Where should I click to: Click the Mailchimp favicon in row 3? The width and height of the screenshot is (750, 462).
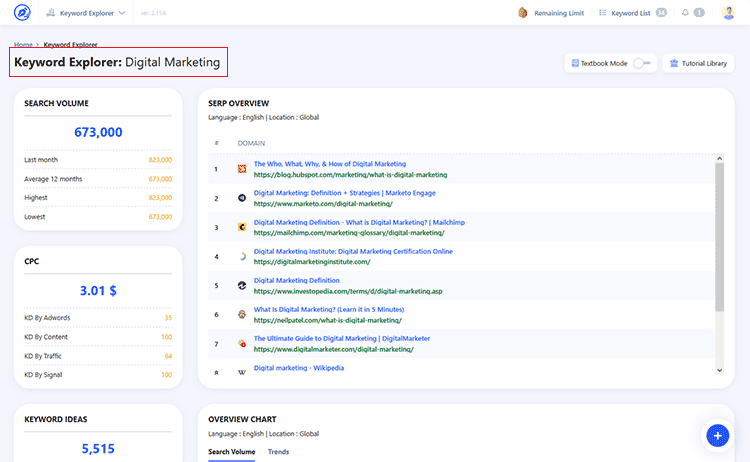[242, 227]
